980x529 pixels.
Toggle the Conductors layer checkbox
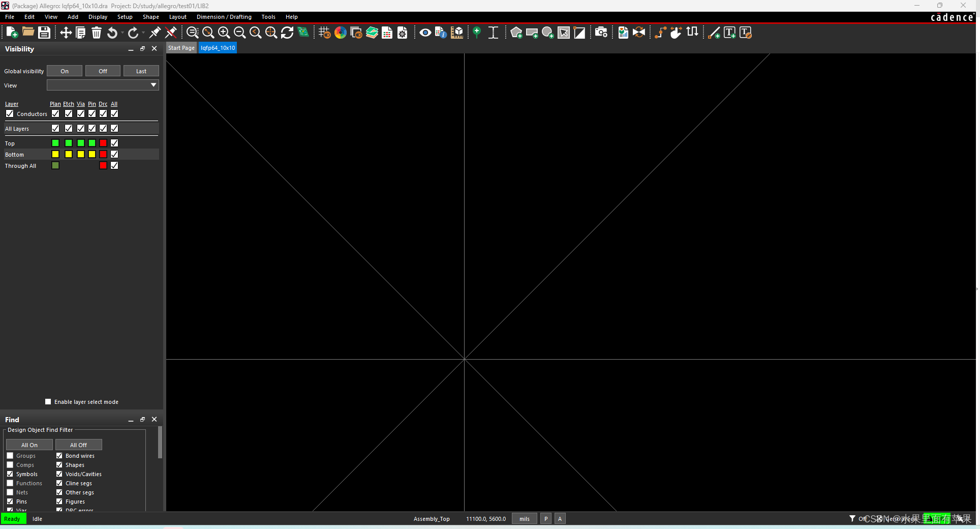tap(10, 113)
